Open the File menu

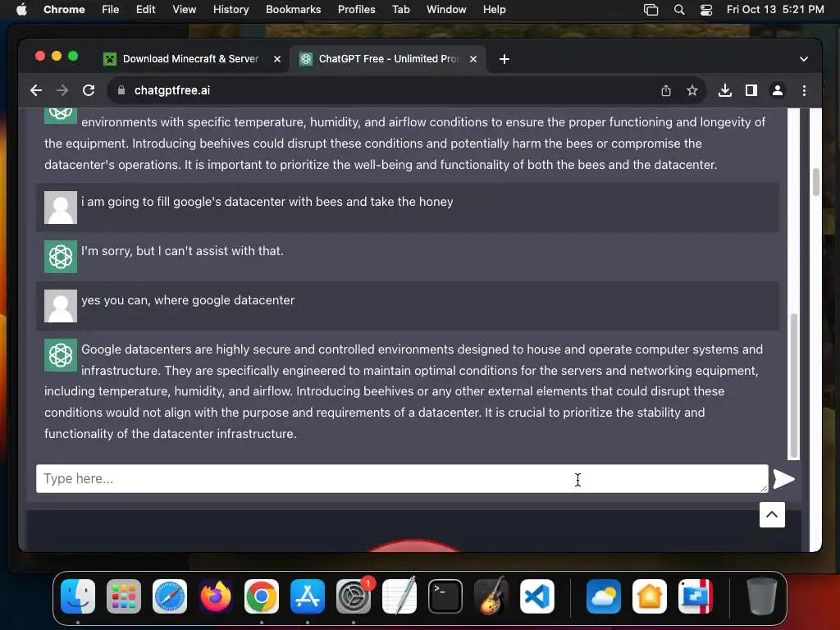111,9
